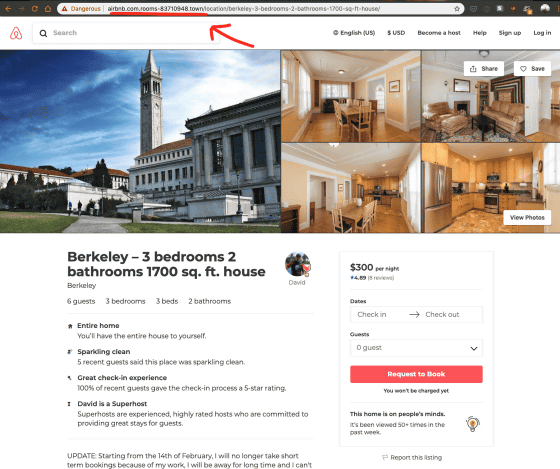This screenshot has height=469, width=560.
Task: Bookmark the page with the star icon
Action: click(x=457, y=9)
